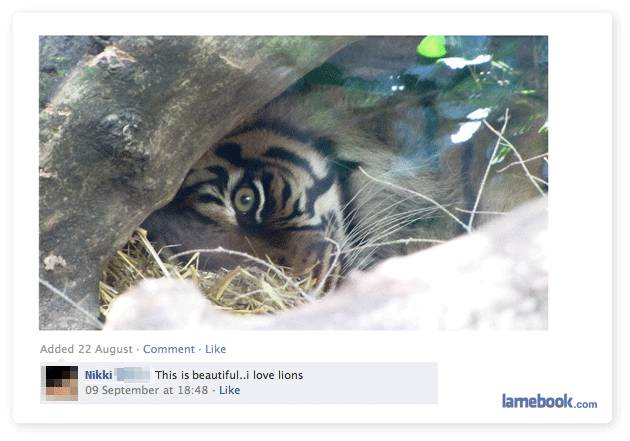Click the Comment link below the photo

169,349
